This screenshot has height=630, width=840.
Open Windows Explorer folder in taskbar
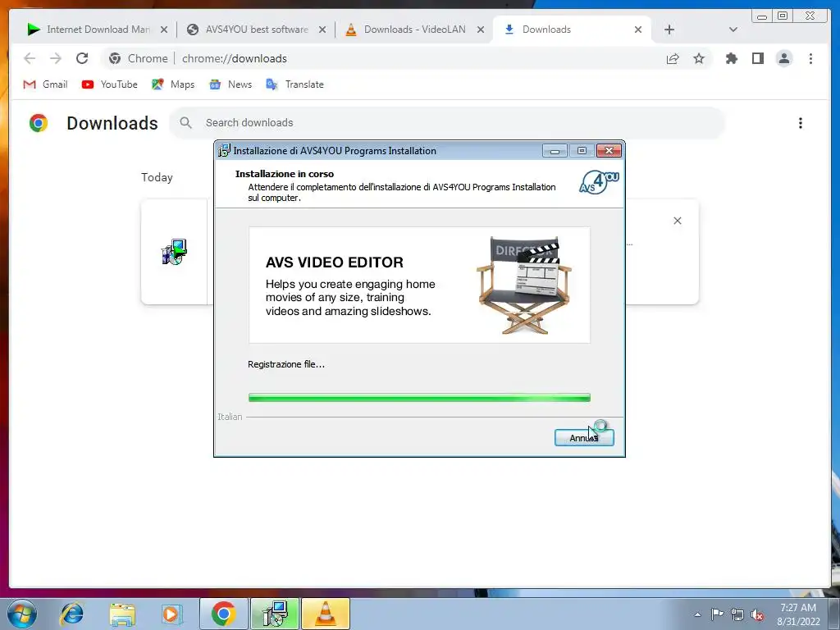122,614
